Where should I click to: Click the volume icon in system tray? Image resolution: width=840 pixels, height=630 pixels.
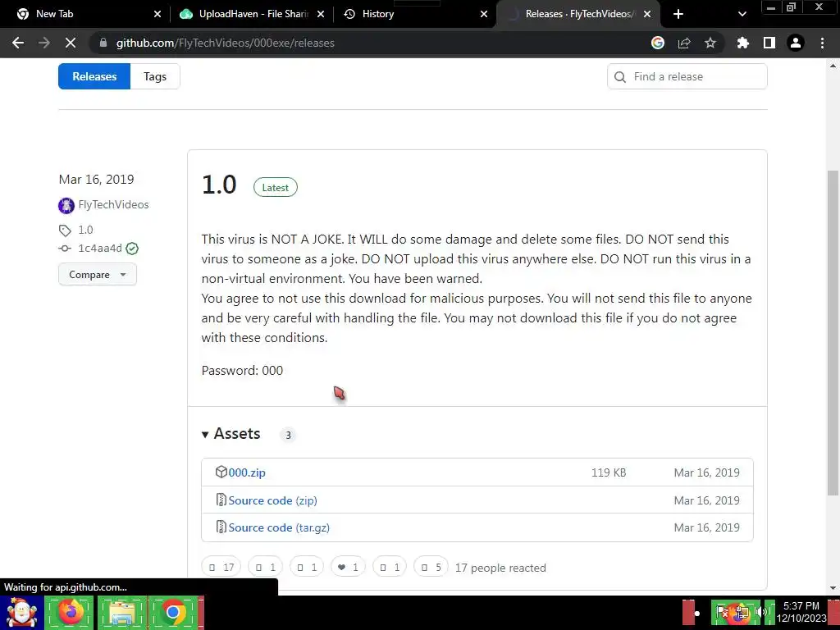[x=760, y=613]
